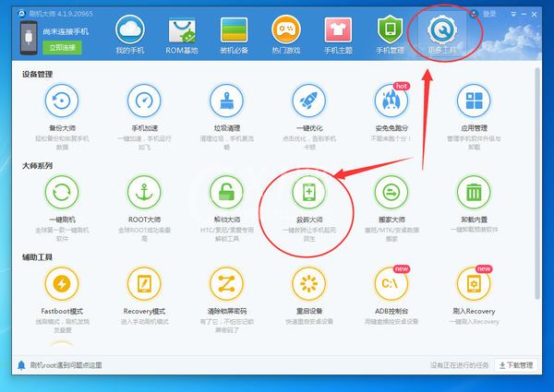Click the 刷机大师 logo icon in title bar

click(22, 14)
